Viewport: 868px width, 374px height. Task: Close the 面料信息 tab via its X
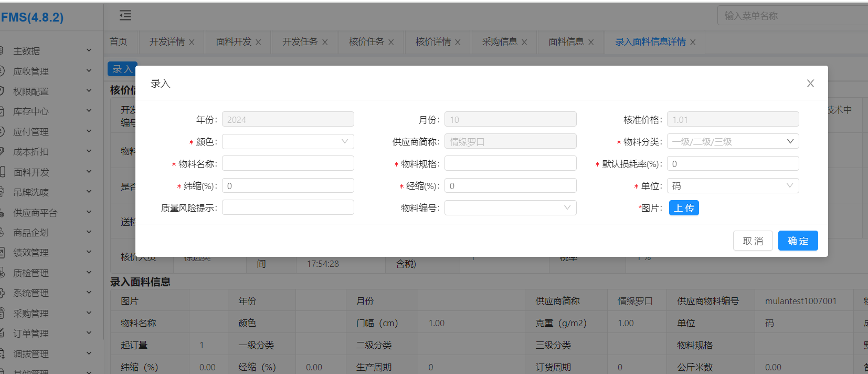pyautogui.click(x=591, y=43)
